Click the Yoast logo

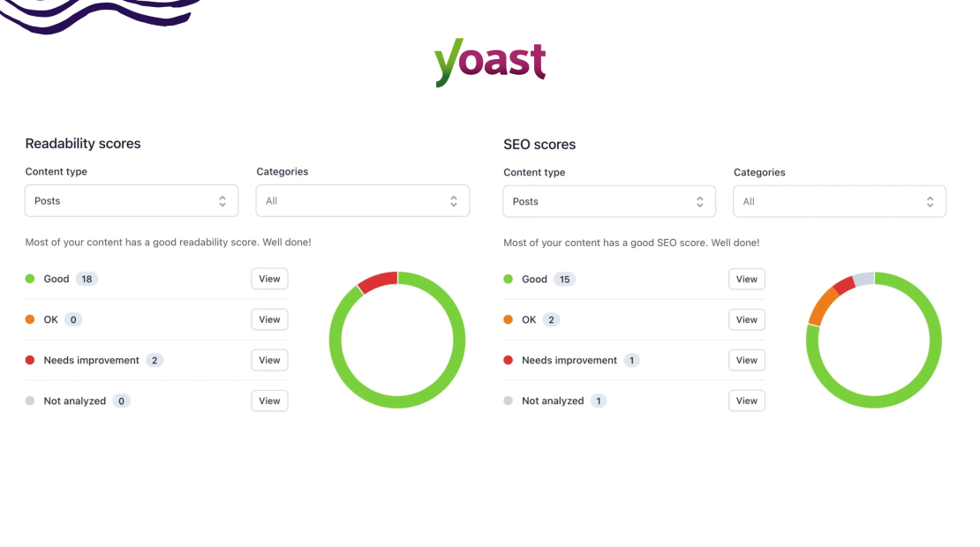point(490,62)
